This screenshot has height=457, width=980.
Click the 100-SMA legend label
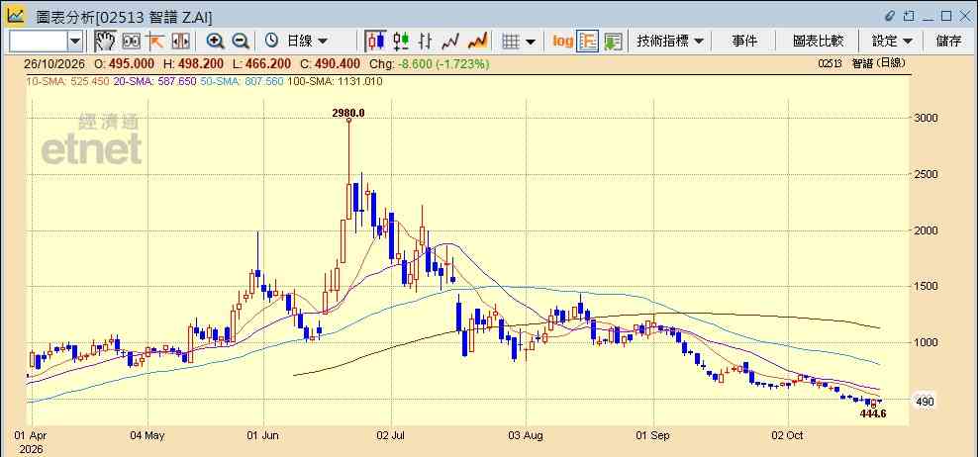[x=335, y=81]
